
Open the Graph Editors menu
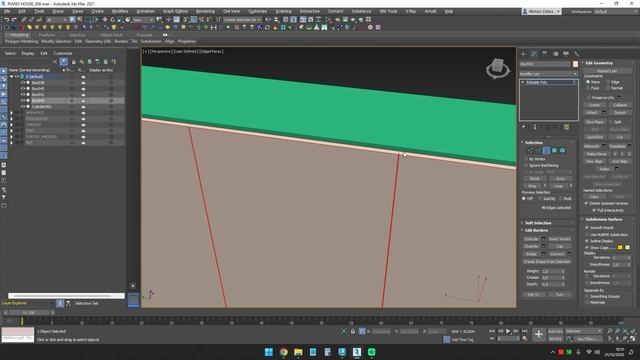click(x=175, y=11)
